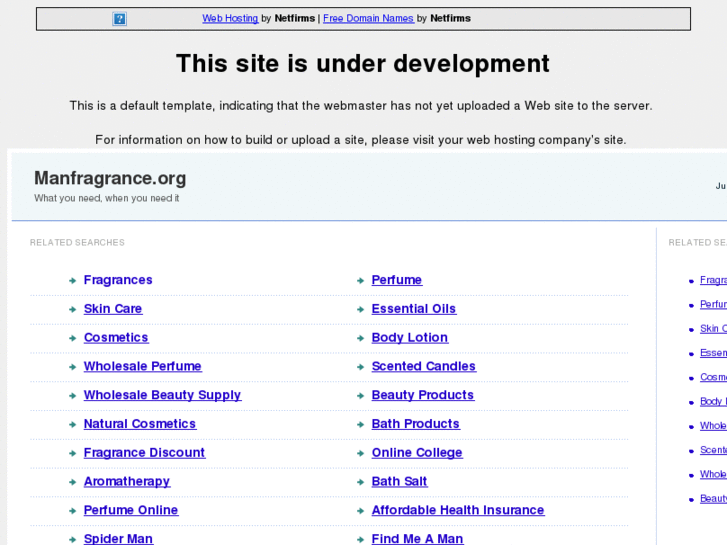
Task: Click the arrow icon beside Online College
Action: 360,453
